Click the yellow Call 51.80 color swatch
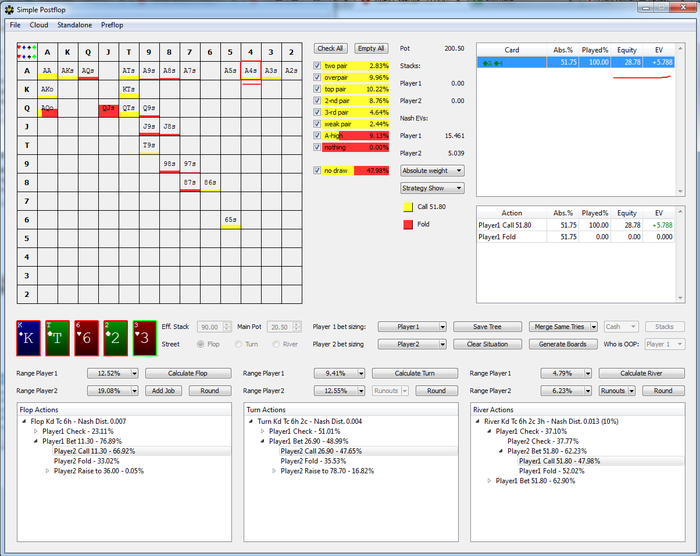700x556 pixels. (x=407, y=206)
